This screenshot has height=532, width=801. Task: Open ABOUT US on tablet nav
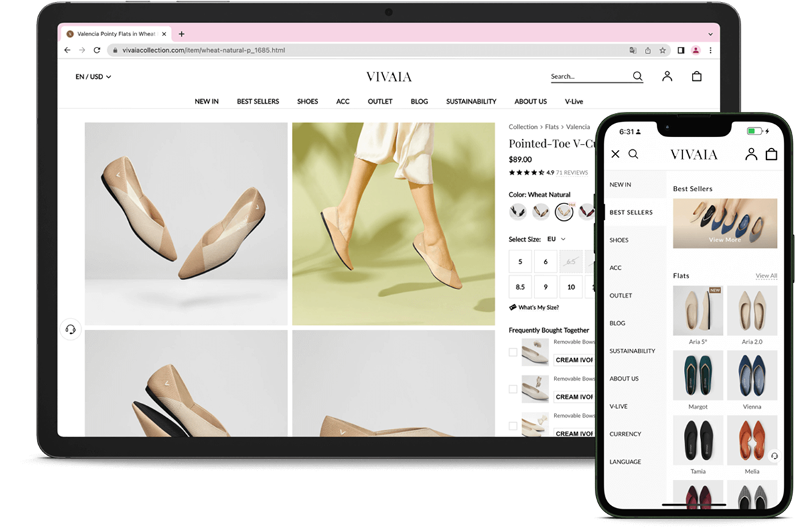(530, 102)
